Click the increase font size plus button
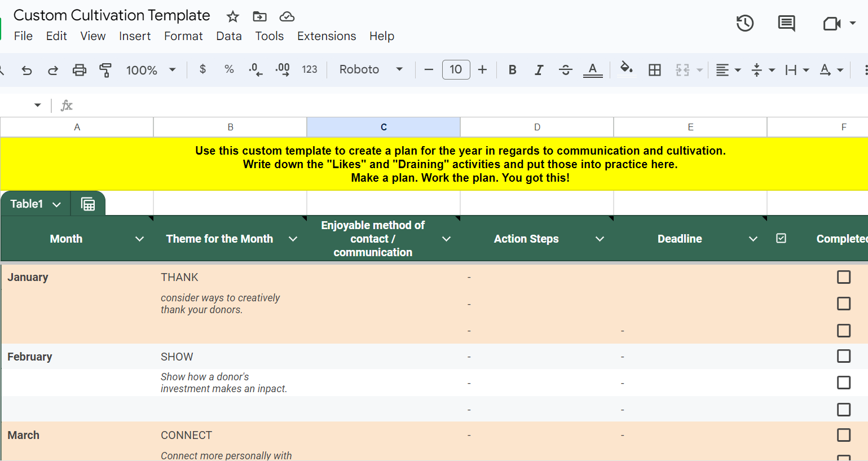Viewport: 868px width, 461px height. [x=482, y=69]
